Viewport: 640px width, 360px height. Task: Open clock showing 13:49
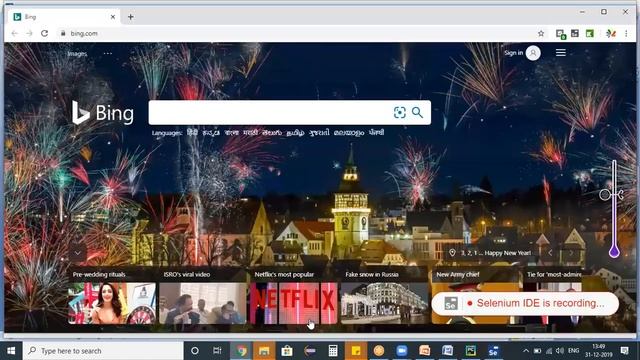click(x=599, y=351)
